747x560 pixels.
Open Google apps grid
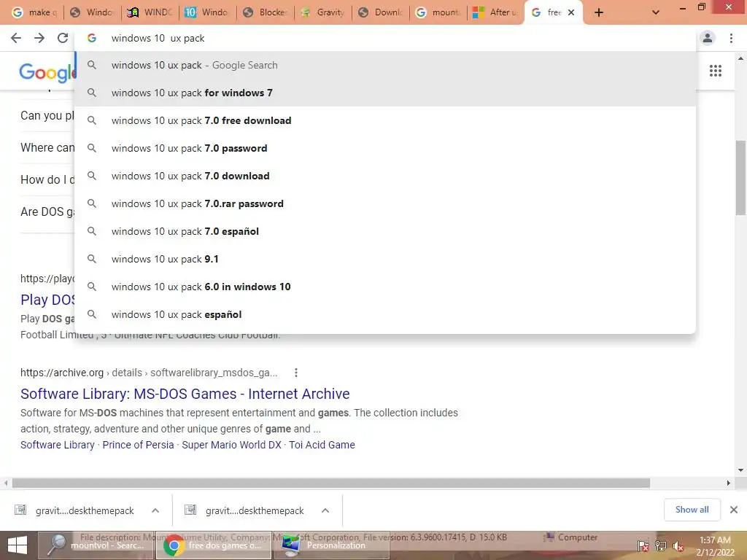716,71
